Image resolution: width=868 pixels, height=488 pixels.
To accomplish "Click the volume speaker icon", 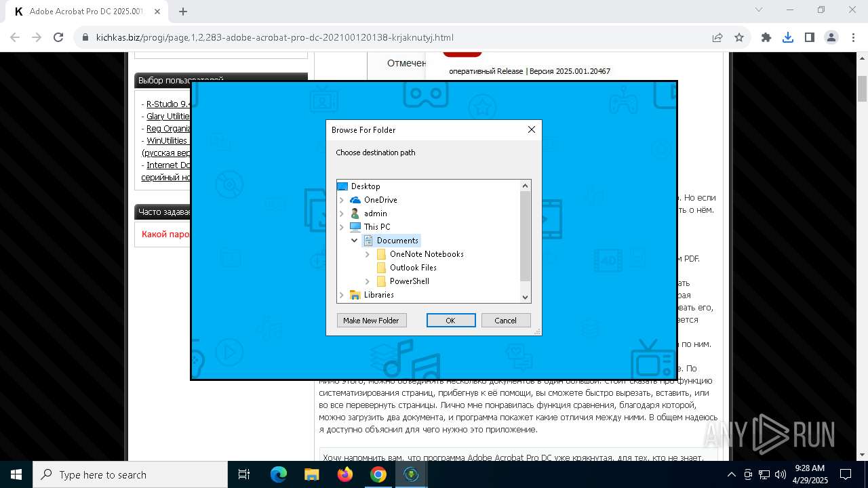I will coord(781,474).
